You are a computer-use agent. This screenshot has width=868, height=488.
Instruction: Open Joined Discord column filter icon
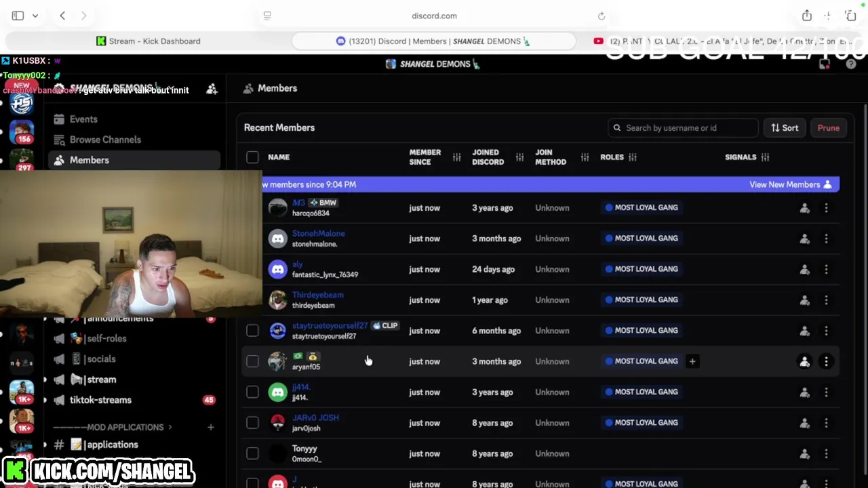(x=519, y=157)
